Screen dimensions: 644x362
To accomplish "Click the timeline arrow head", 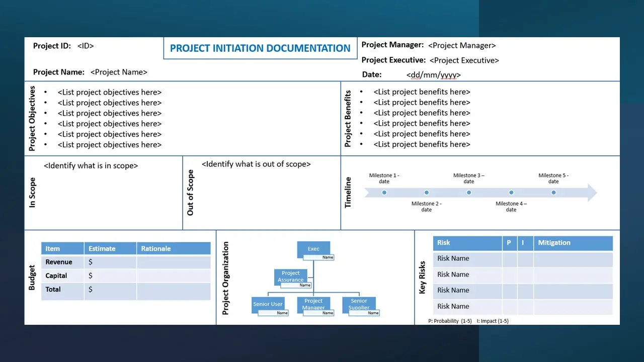I will [592, 193].
